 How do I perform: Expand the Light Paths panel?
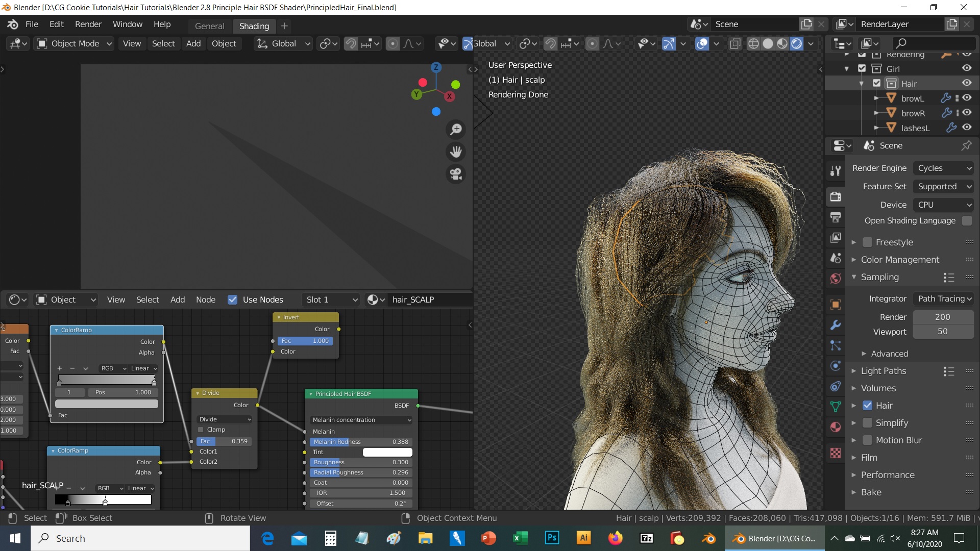click(x=883, y=371)
